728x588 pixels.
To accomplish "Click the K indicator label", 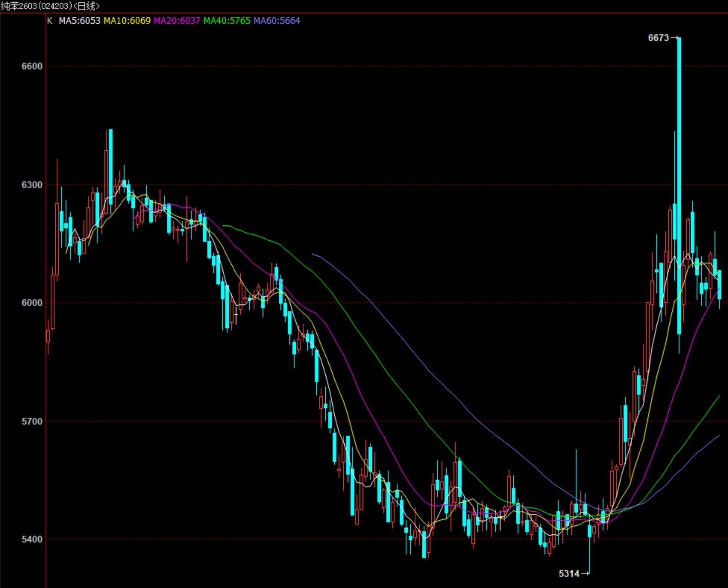I will 49,20.
